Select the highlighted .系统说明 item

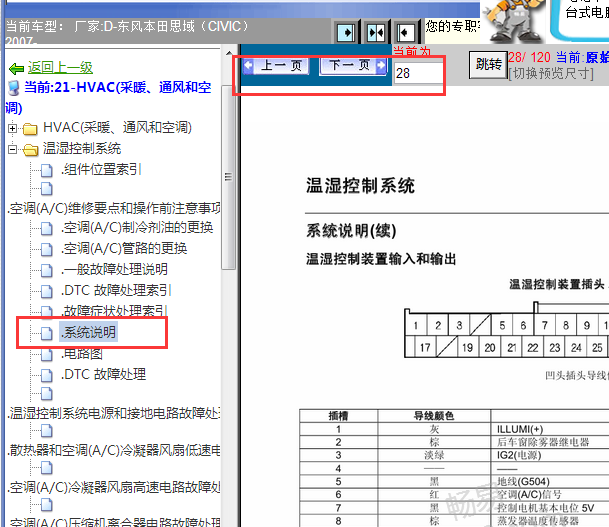[x=88, y=332]
